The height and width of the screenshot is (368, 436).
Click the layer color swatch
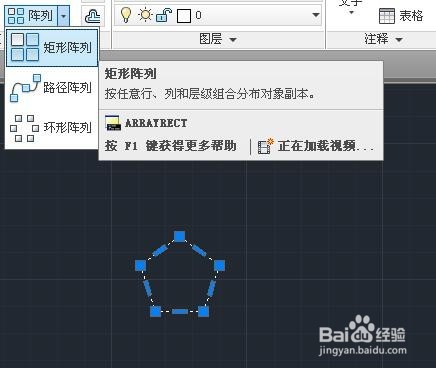184,16
